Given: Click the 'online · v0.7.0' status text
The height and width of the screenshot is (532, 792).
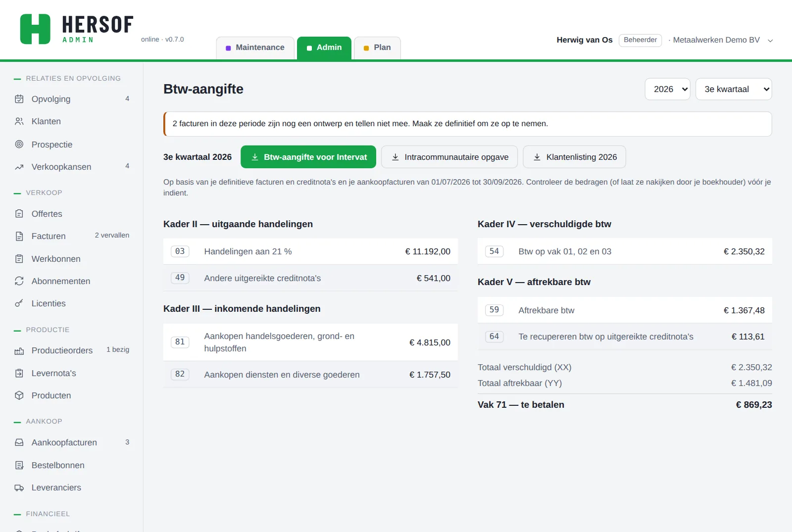Looking at the screenshot, I should [162, 39].
